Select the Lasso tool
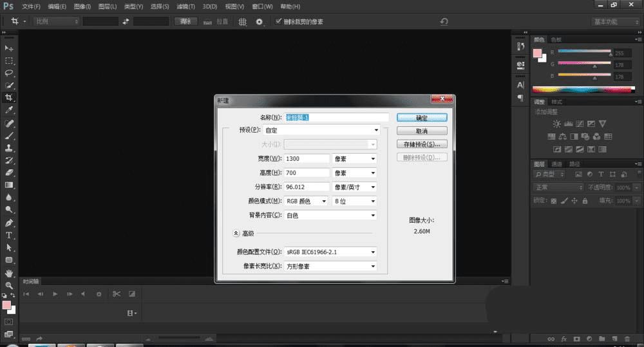 pyautogui.click(x=9, y=73)
